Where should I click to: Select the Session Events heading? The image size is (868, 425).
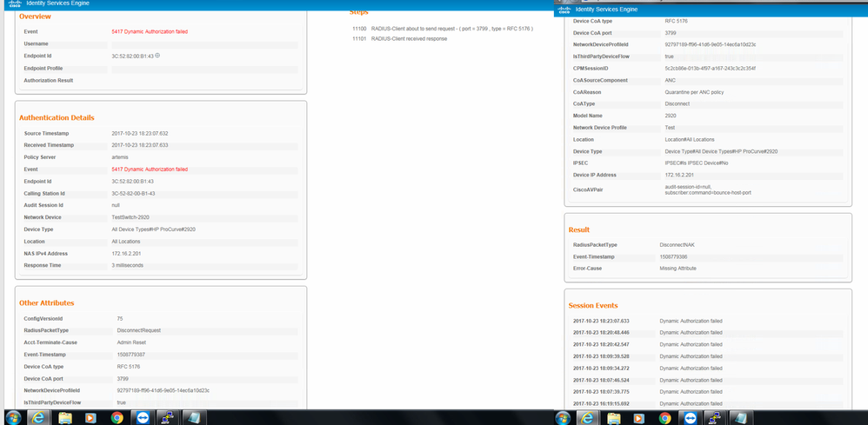point(593,305)
